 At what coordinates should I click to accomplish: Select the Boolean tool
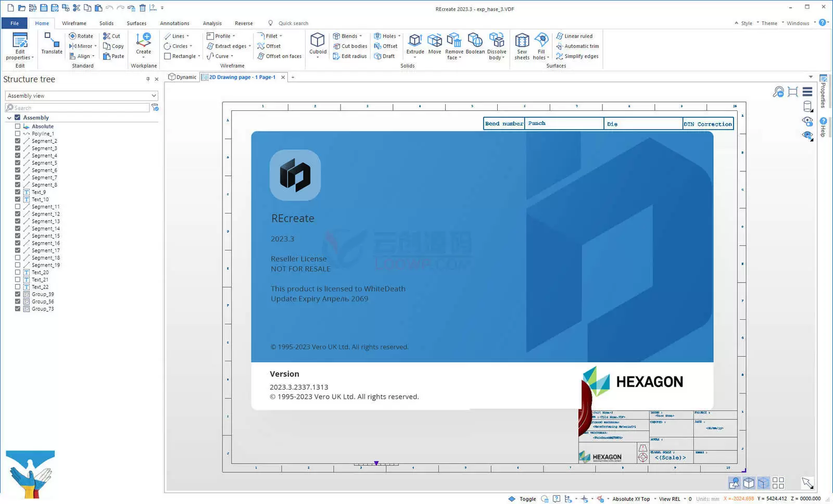(x=475, y=44)
